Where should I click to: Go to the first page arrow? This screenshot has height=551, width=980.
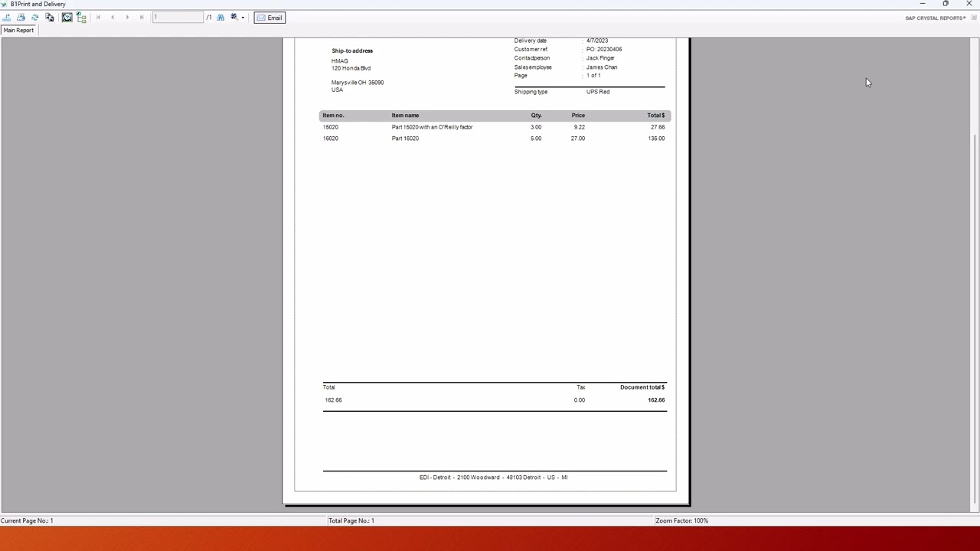coord(98,18)
